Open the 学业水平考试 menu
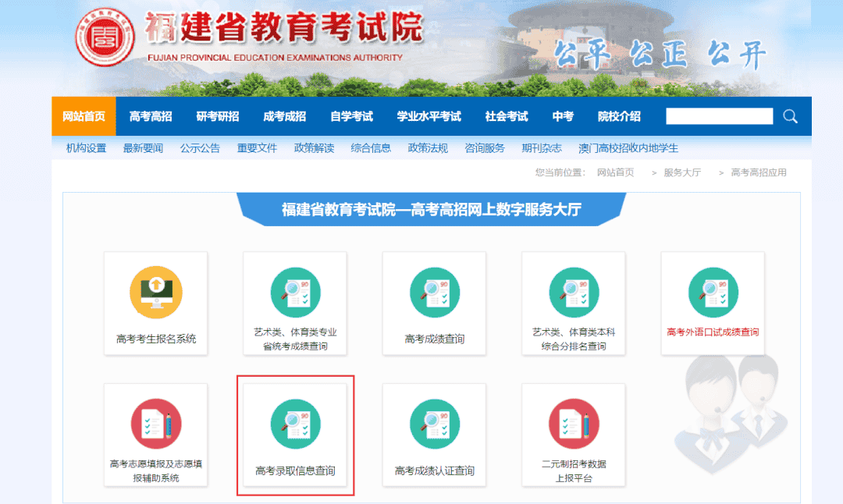The height and width of the screenshot is (504, 843). pos(429,116)
